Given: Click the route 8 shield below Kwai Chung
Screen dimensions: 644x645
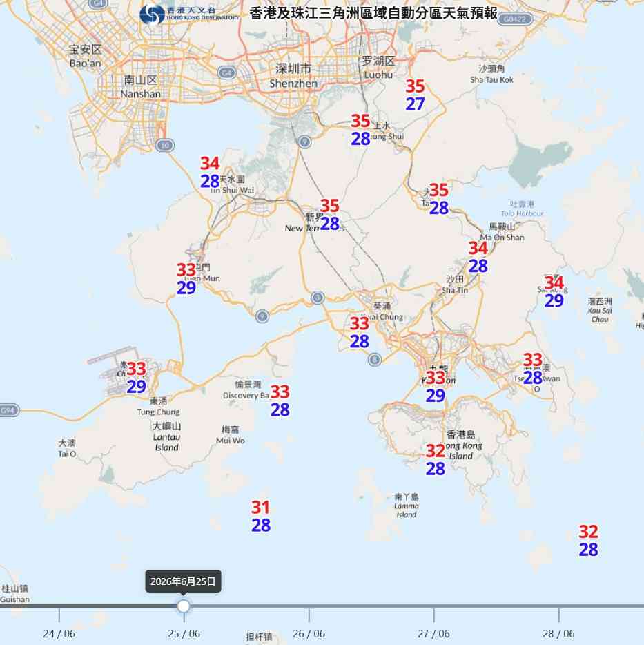Looking at the screenshot, I should pos(374,360).
